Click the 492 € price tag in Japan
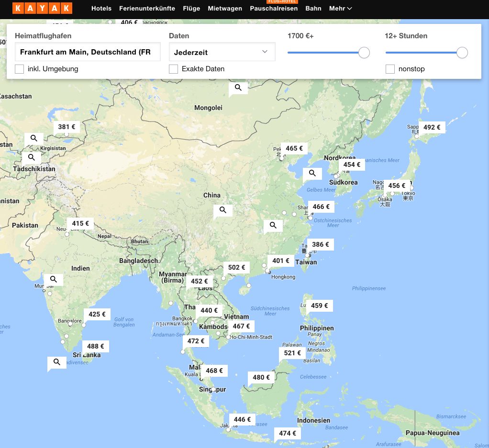The height and width of the screenshot is (448, 489). [x=432, y=127]
